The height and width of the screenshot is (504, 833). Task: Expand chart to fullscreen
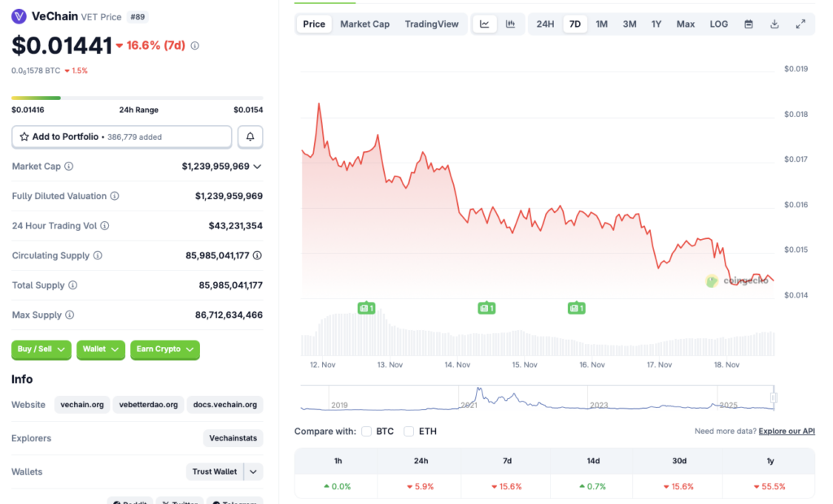(800, 24)
